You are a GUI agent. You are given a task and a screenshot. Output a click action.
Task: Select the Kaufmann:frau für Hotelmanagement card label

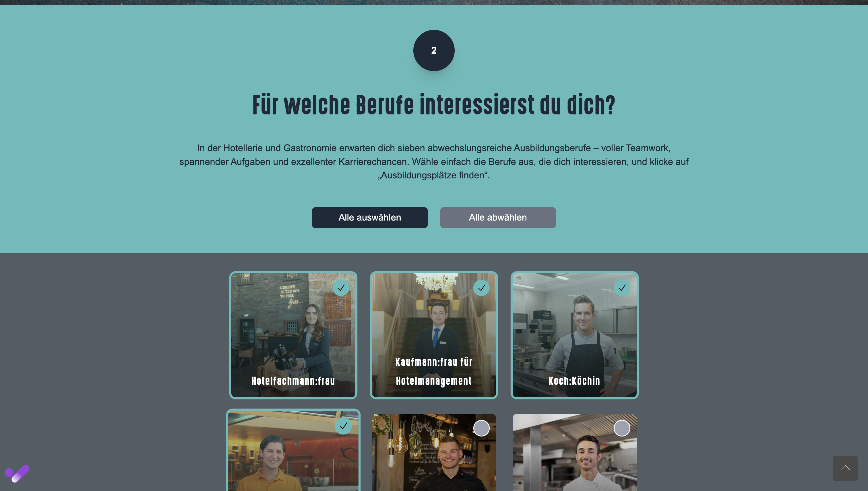(x=434, y=371)
